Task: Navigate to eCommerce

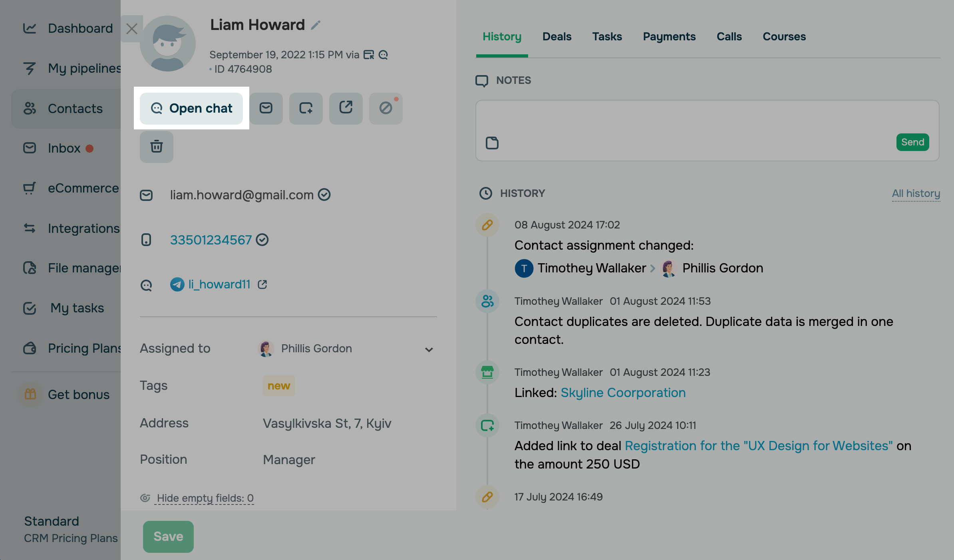Action: tap(83, 188)
